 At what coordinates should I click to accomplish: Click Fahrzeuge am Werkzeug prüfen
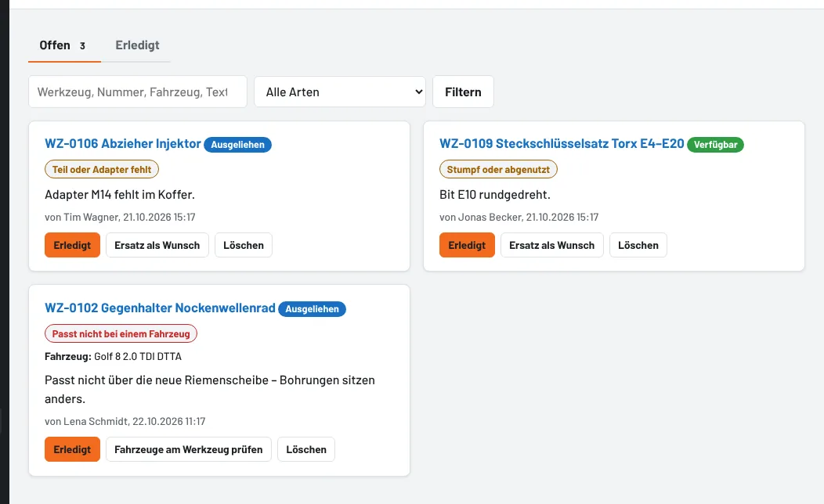point(189,449)
